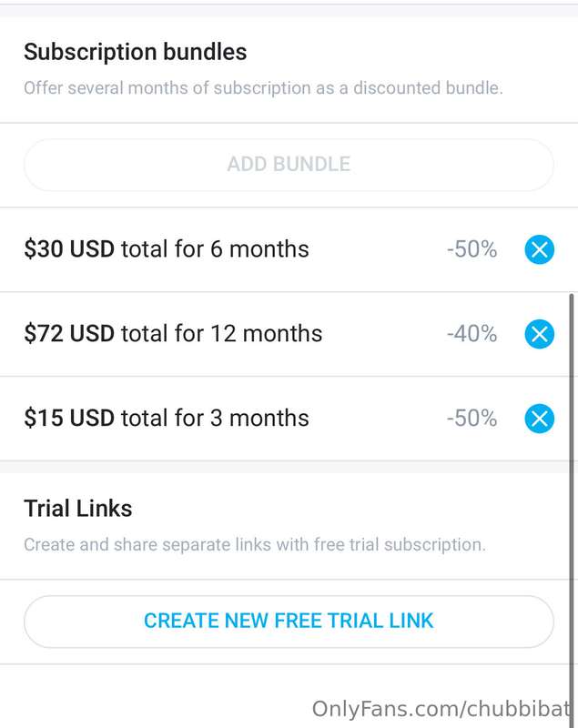Click the bundle description text under Subscription bundles
The image size is (578, 728).
pyautogui.click(x=263, y=88)
